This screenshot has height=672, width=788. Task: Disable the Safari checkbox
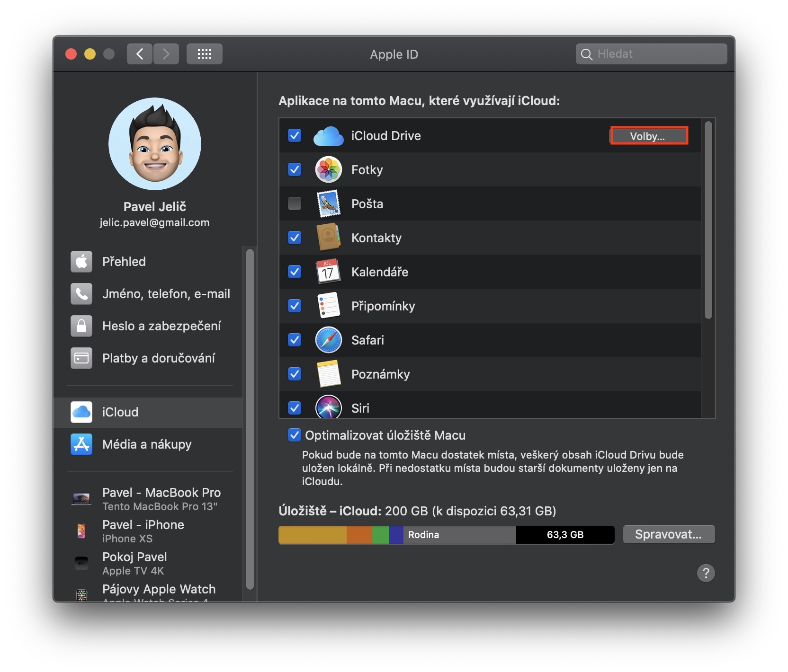(295, 340)
